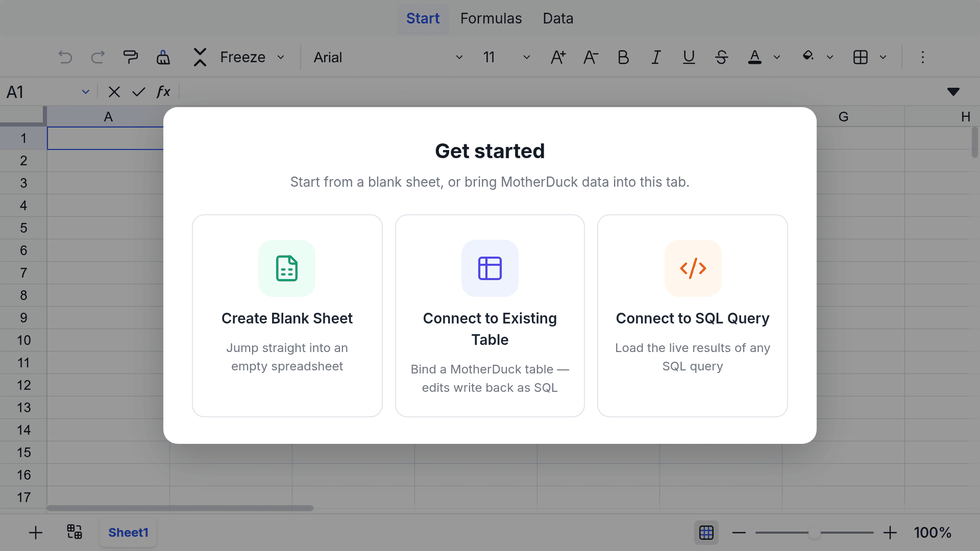Image resolution: width=980 pixels, height=551 pixels.
Task: Toggle italic formatting
Action: click(656, 57)
